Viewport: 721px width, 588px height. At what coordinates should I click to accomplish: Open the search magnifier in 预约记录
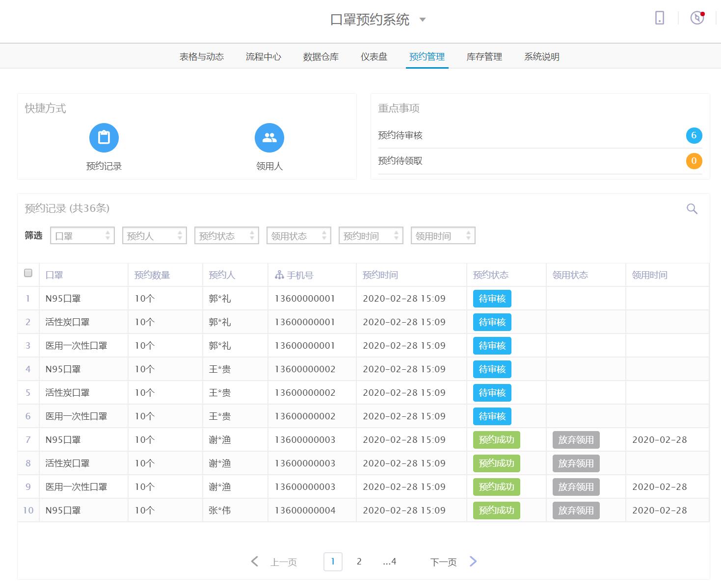692,209
